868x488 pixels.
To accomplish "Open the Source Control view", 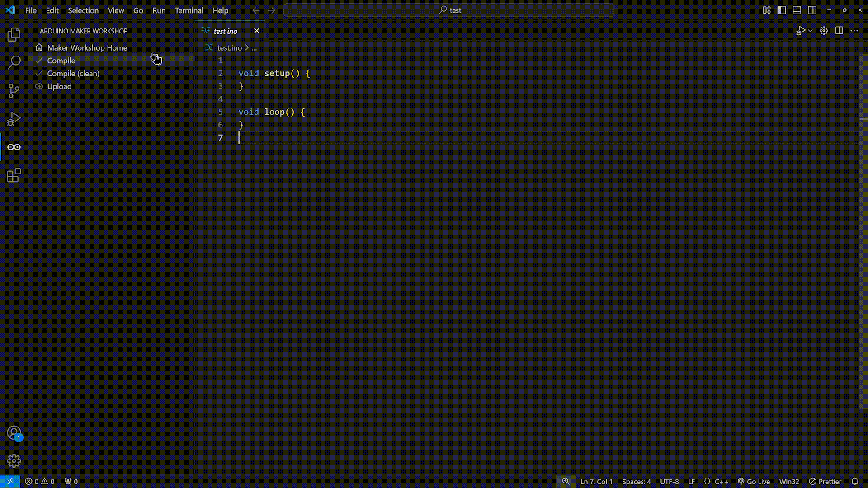I will coord(14,91).
